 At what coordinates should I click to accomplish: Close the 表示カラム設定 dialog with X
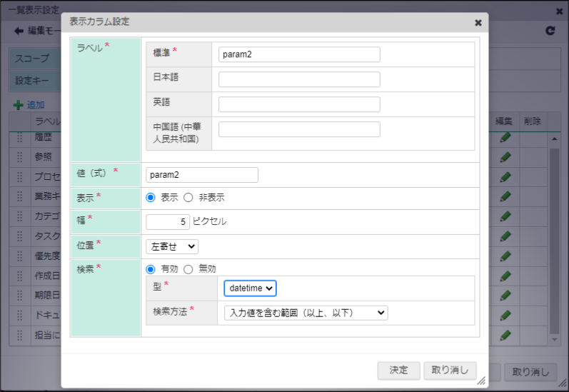(x=478, y=23)
